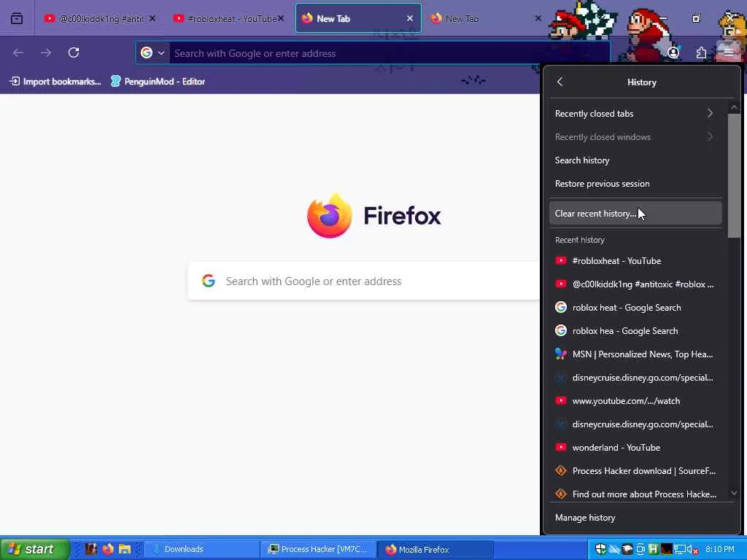Click the back navigation arrow
Viewport: 747px width, 560px height.
coord(18,52)
